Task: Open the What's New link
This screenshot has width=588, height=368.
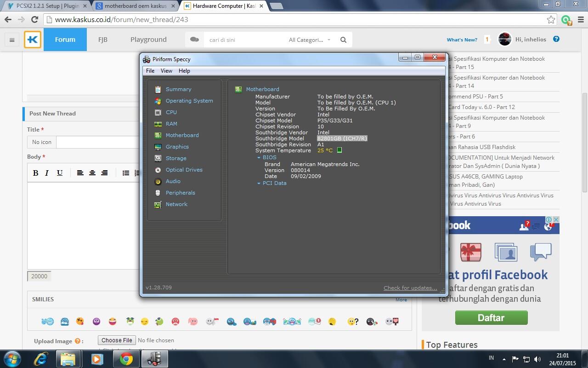Action: click(x=462, y=40)
